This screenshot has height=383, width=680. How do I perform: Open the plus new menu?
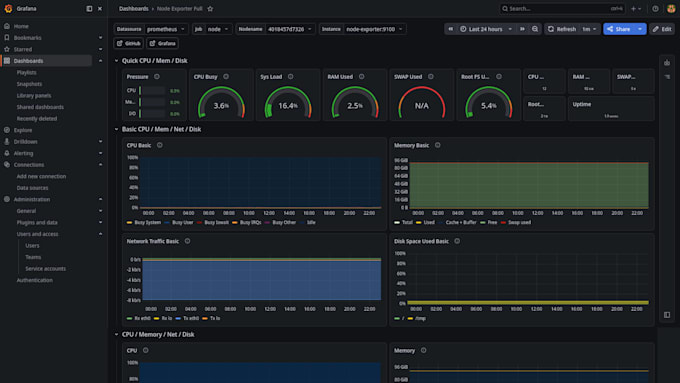click(x=636, y=9)
